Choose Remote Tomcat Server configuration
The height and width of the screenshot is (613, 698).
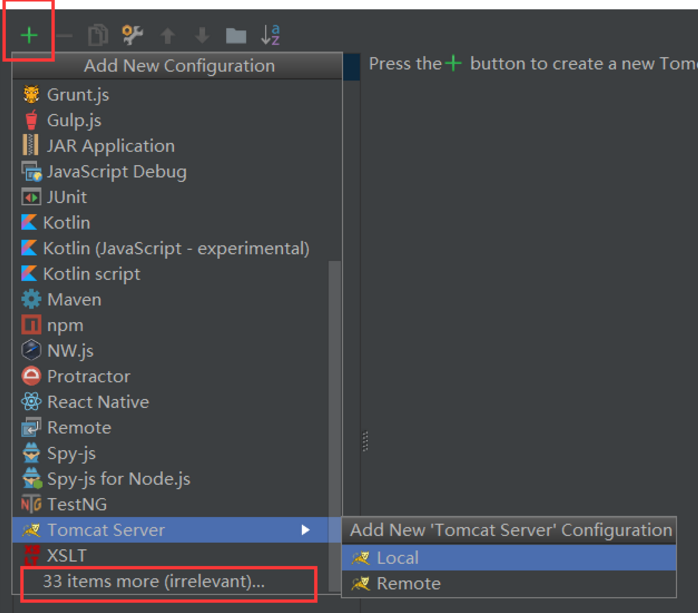[x=509, y=584]
